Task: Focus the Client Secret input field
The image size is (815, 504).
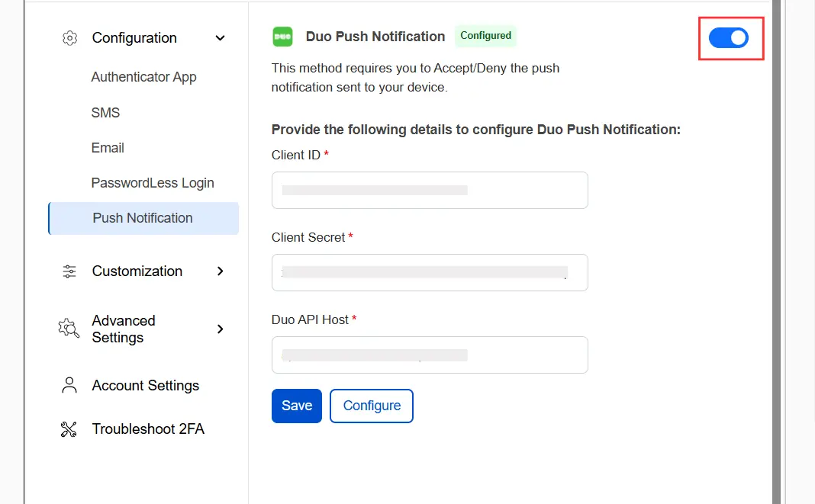Action: point(430,272)
